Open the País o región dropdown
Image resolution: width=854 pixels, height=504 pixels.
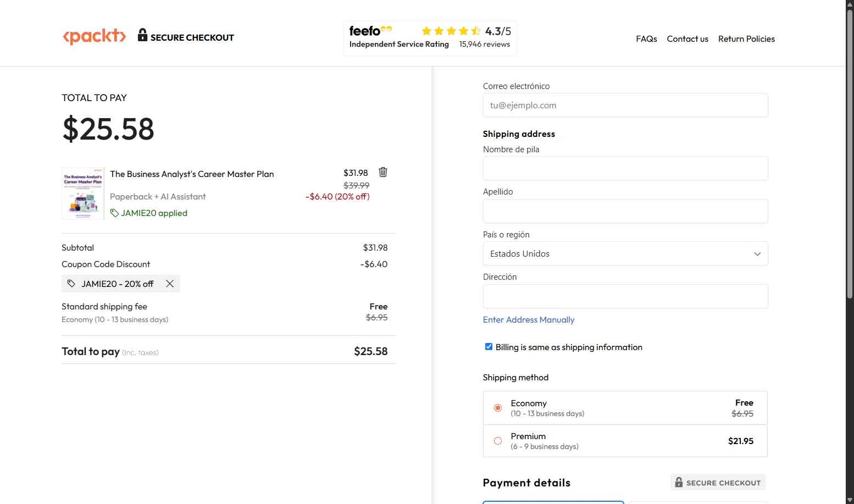click(625, 253)
